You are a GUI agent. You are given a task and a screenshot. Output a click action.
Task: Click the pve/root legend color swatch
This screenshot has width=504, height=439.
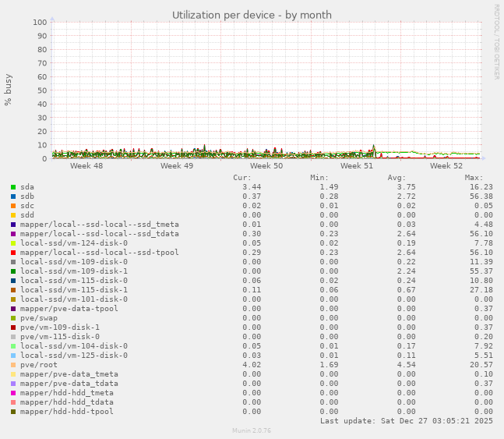point(13,365)
